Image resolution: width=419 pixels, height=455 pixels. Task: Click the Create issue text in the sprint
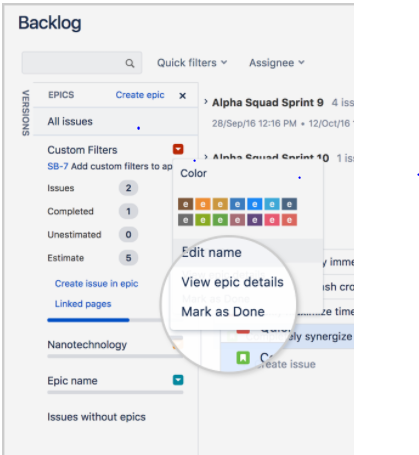pos(287,364)
